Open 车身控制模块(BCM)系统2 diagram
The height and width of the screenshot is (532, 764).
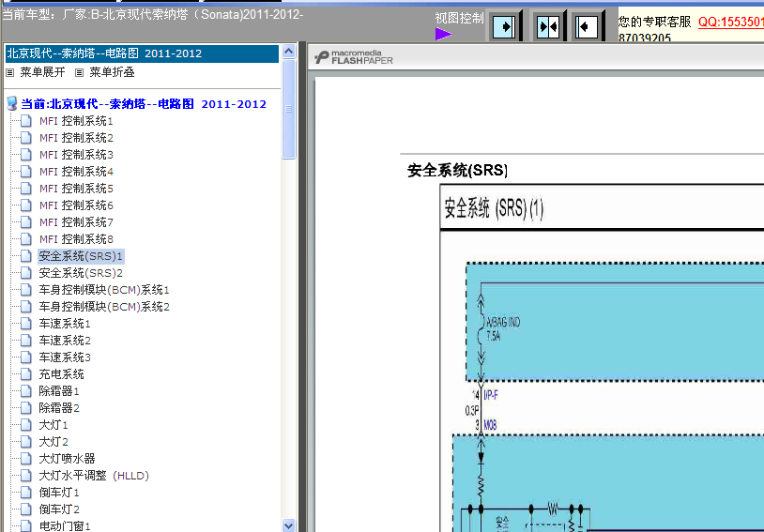(x=104, y=307)
